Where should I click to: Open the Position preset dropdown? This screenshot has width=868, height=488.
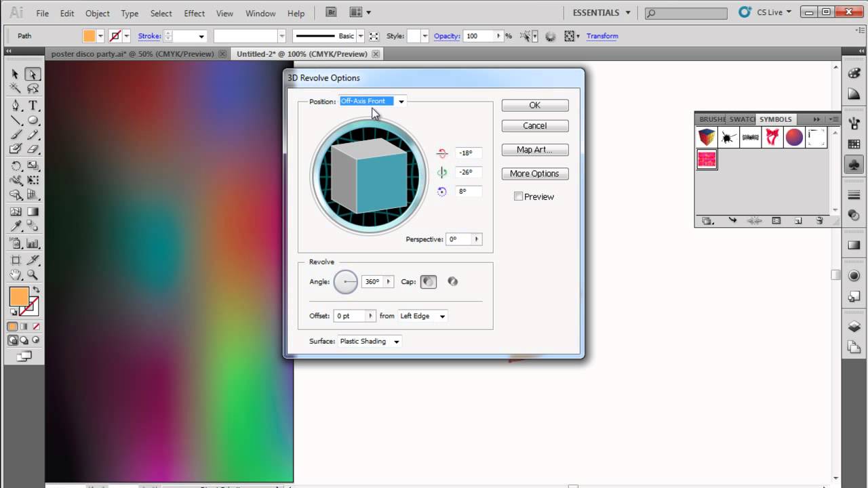coord(401,102)
